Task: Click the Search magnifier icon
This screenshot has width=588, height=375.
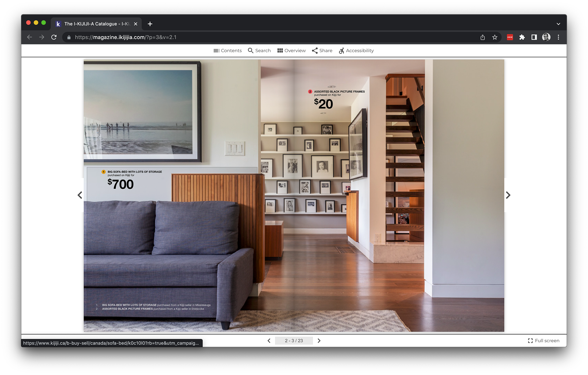Action: tap(251, 51)
